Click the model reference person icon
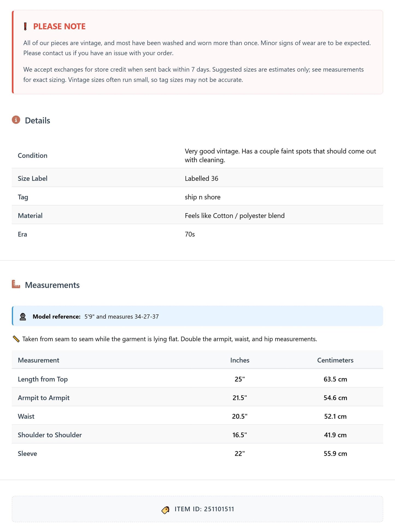395x532 pixels. click(x=23, y=317)
